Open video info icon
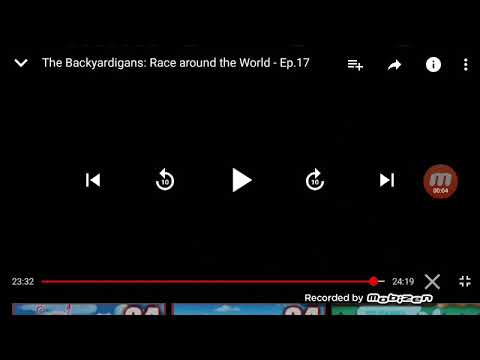The image size is (480, 360). (x=433, y=64)
